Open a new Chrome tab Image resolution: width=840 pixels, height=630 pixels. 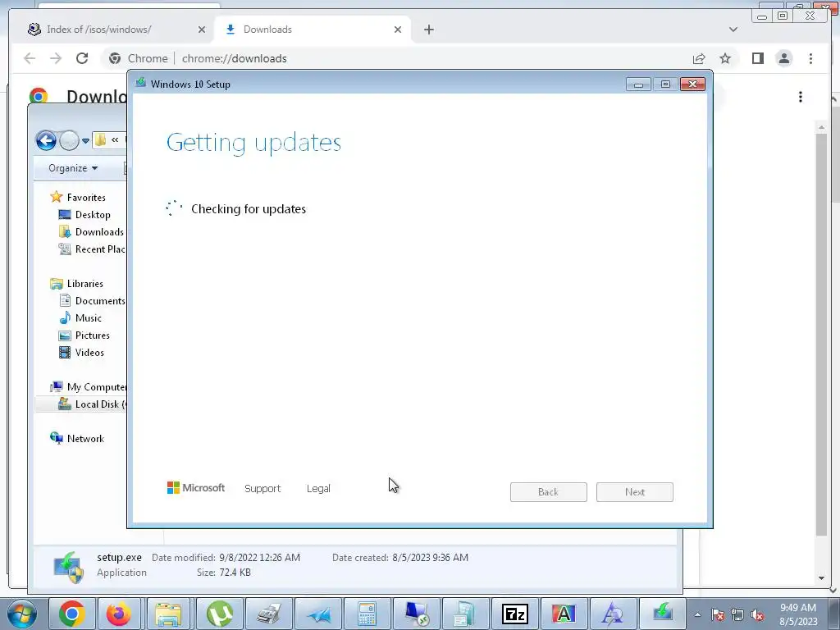click(428, 30)
